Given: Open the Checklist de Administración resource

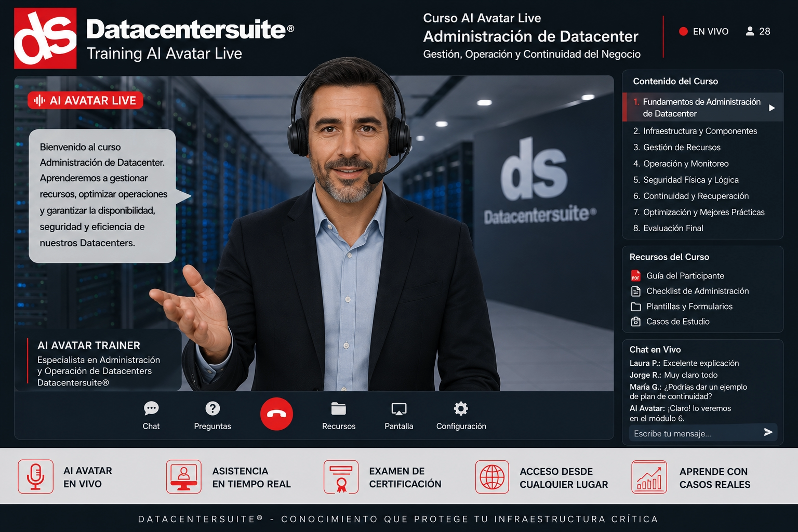Looking at the screenshot, I should pyautogui.click(x=698, y=291).
